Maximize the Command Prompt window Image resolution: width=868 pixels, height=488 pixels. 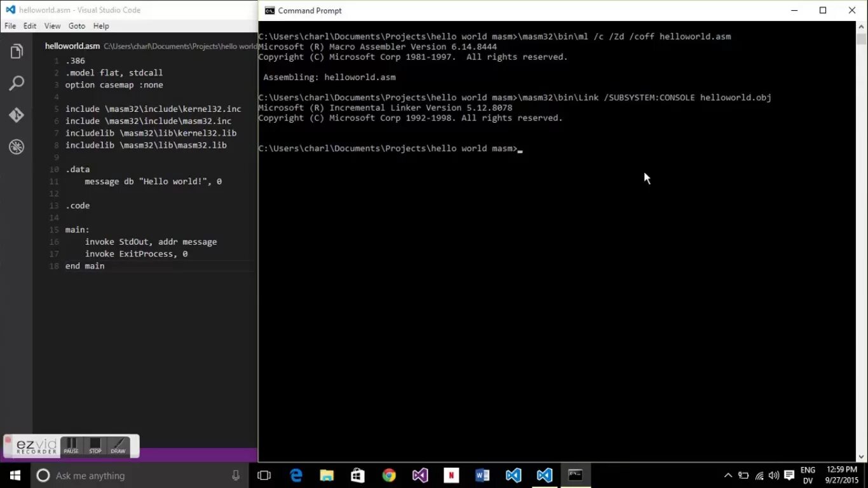click(x=823, y=10)
